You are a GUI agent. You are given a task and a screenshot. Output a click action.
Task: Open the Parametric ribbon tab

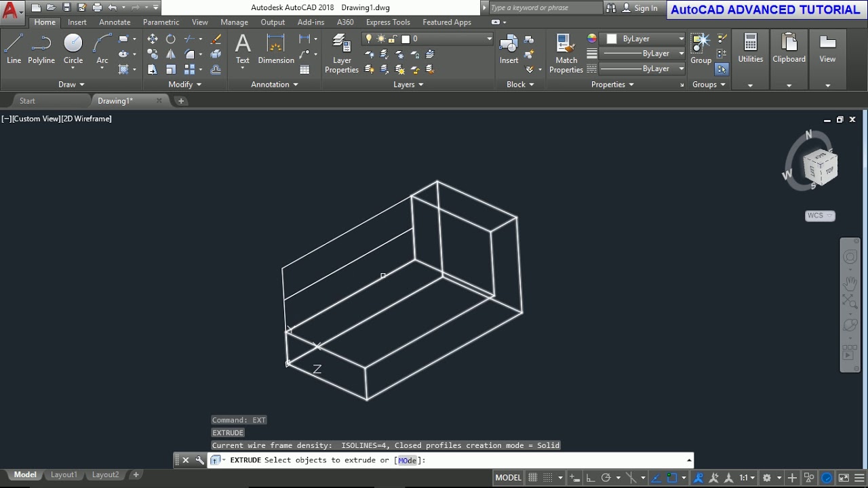pos(161,22)
